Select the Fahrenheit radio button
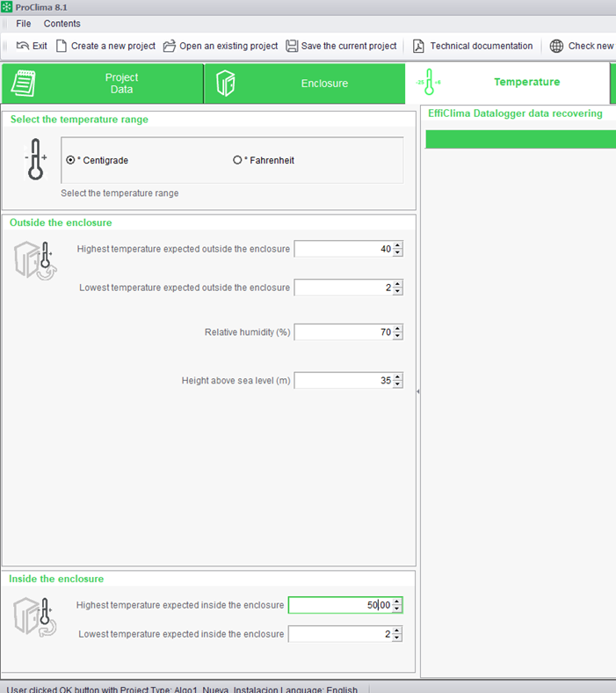The image size is (616, 693). point(237,160)
